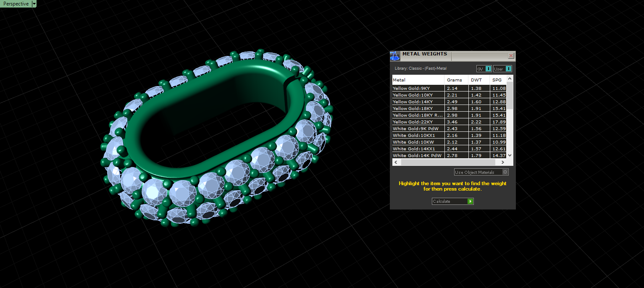
Task: Click the 17.89 SPG value cell
Action: (x=498, y=122)
